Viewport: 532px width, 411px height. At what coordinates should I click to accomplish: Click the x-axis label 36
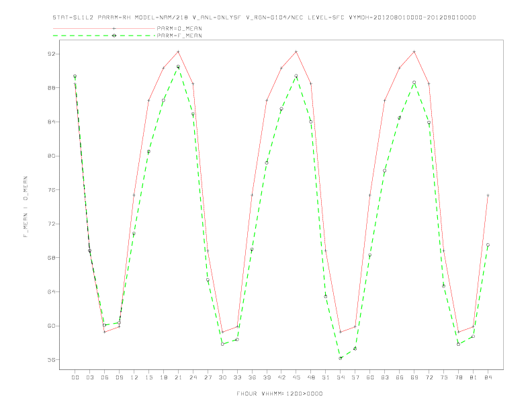pyautogui.click(x=252, y=377)
